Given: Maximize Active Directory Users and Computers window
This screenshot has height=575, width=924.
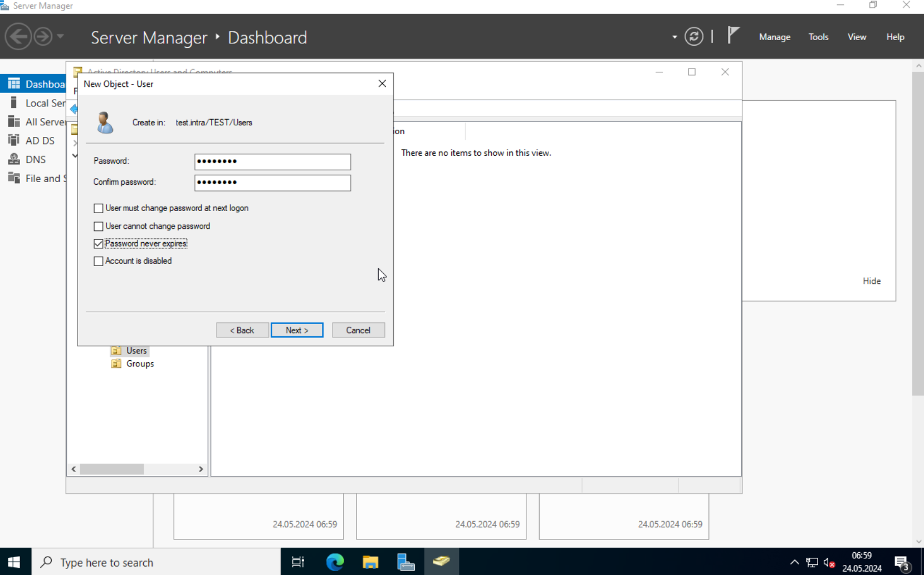Looking at the screenshot, I should (692, 72).
